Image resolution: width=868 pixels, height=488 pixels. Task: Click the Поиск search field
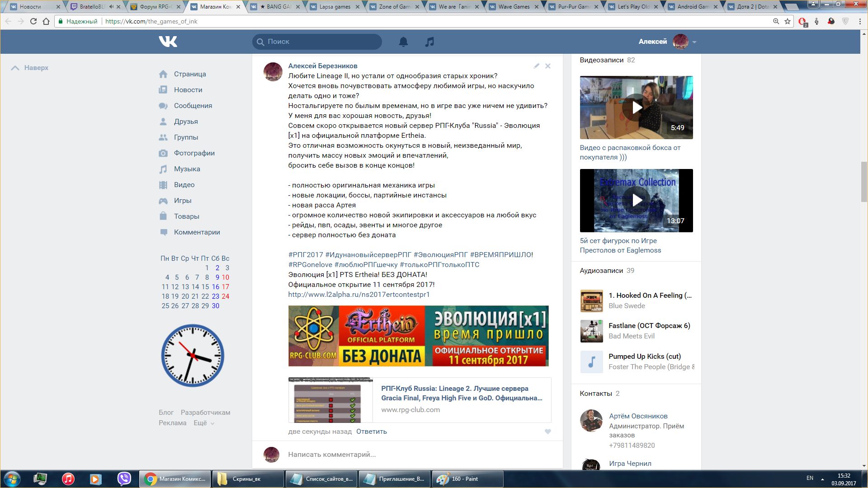[x=317, y=42]
